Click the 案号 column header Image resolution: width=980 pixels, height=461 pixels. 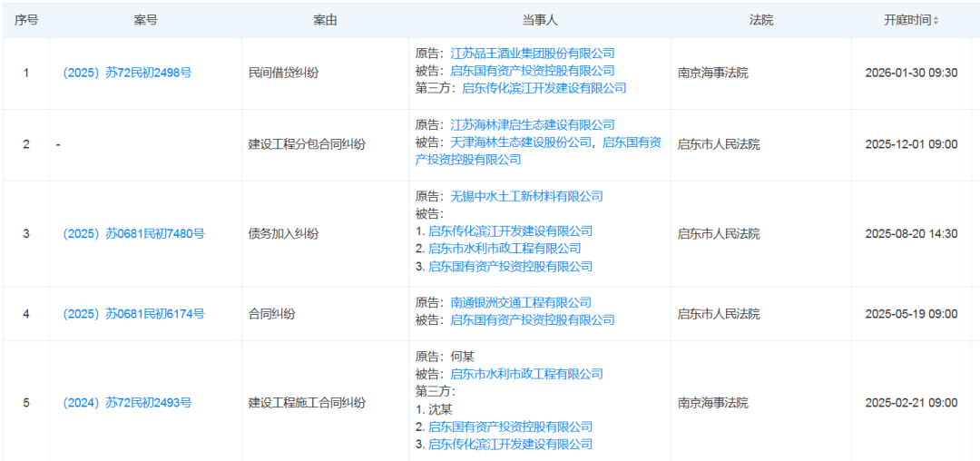tap(145, 21)
